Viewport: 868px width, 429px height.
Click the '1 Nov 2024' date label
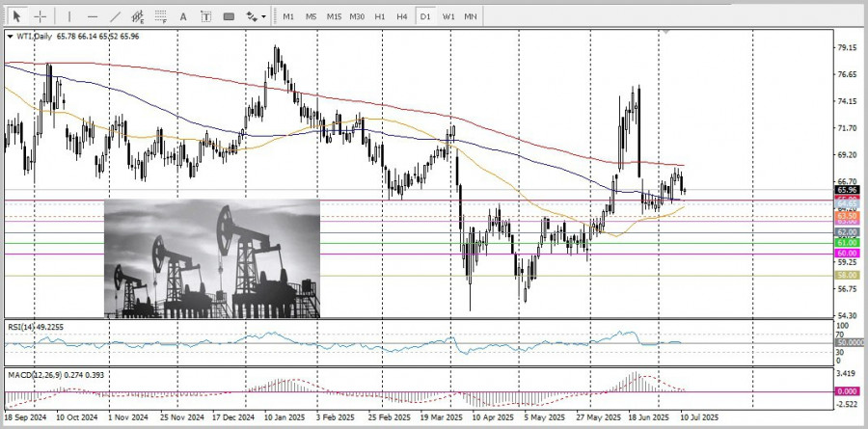click(128, 416)
